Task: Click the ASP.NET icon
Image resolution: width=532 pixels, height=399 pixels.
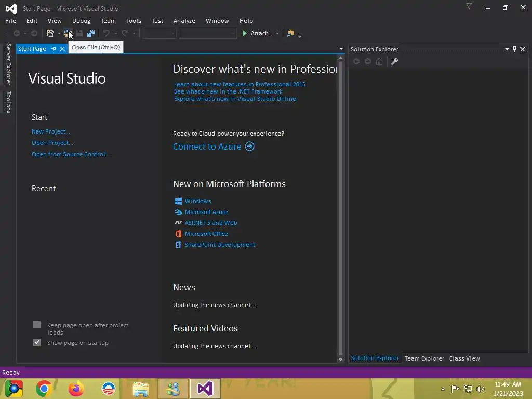Action: [x=178, y=223]
